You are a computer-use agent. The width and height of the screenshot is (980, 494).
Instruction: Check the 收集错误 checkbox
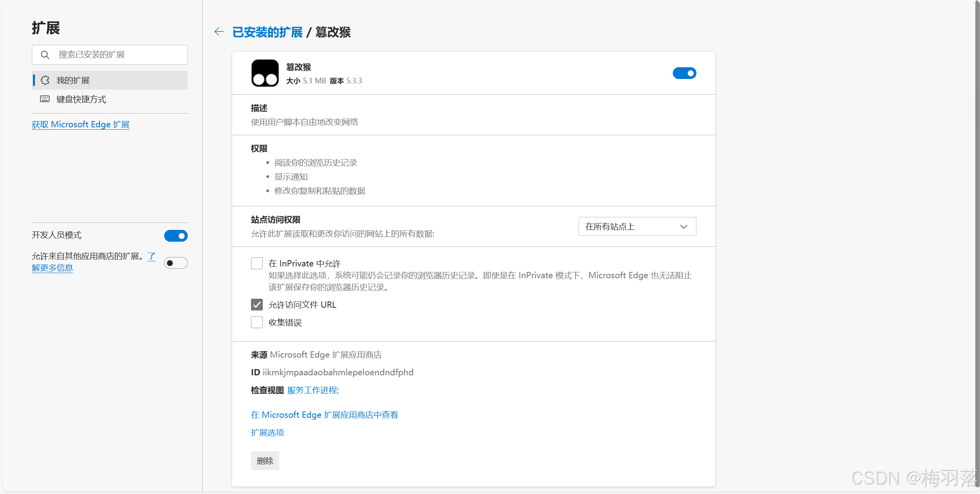[257, 322]
